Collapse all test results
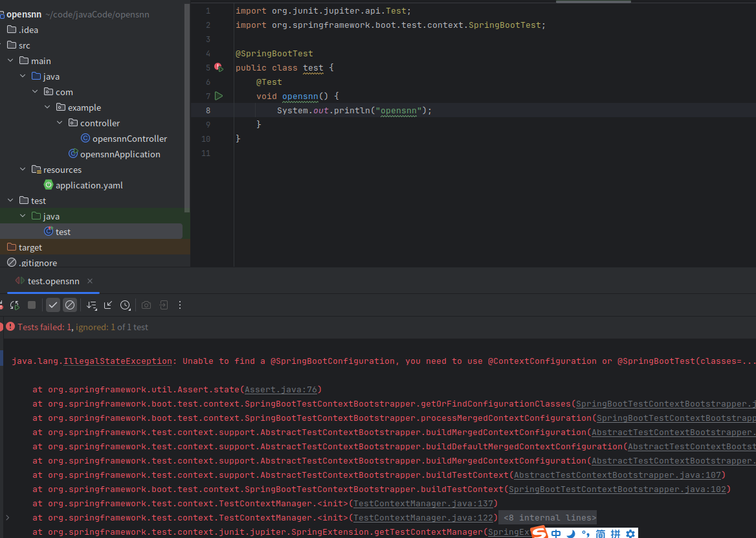This screenshot has height=538, width=756. click(x=108, y=305)
